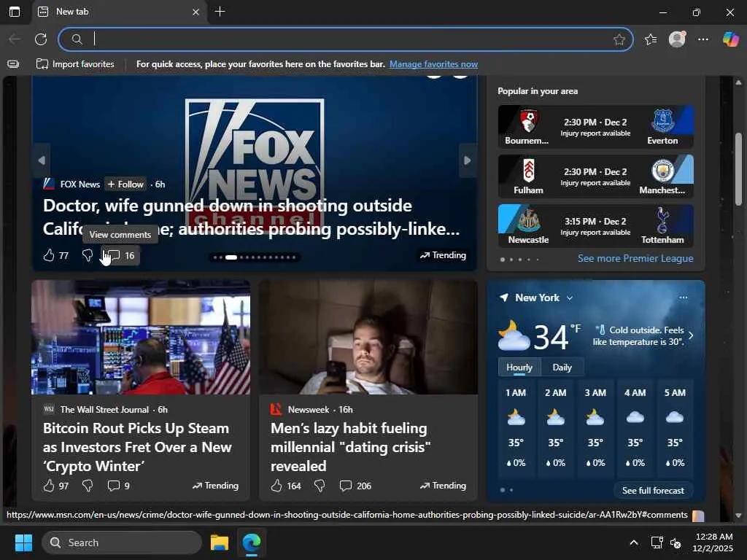This screenshot has width=747, height=560.
Task: Add page to favorites star icon
Action: click(x=619, y=39)
